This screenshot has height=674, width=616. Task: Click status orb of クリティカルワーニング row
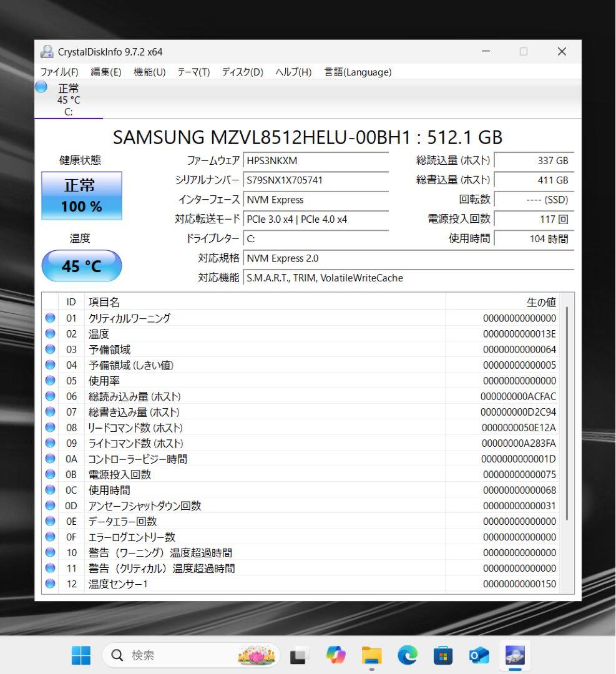51,318
